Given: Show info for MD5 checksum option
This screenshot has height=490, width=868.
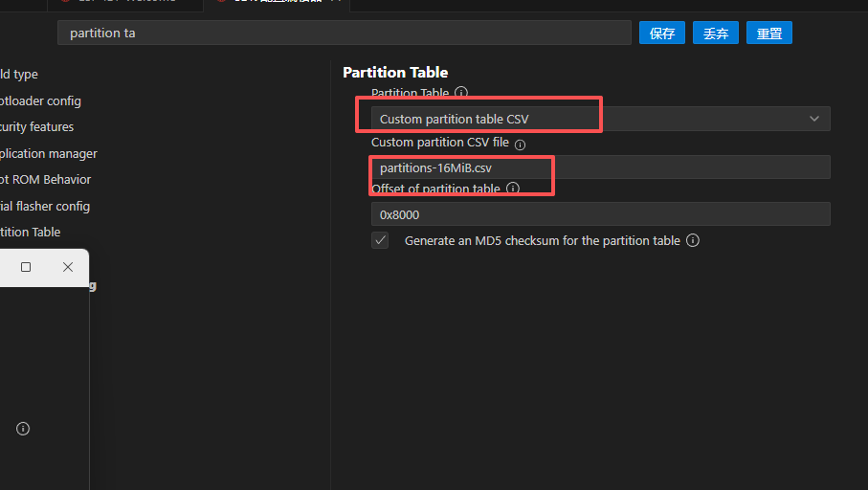Looking at the screenshot, I should tap(693, 240).
